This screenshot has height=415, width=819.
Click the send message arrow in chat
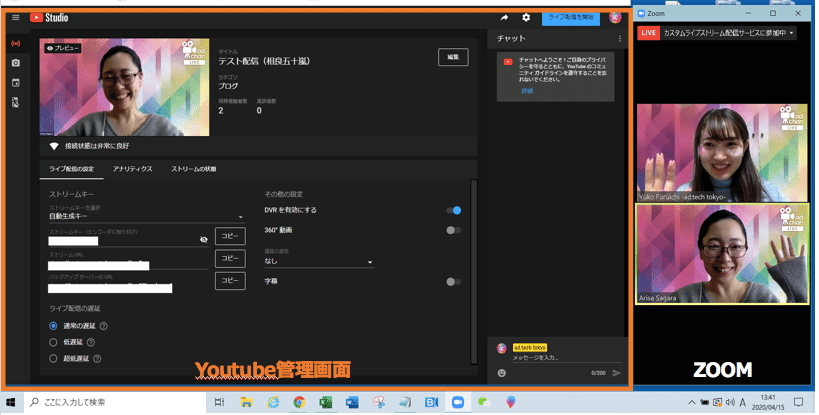coord(616,373)
